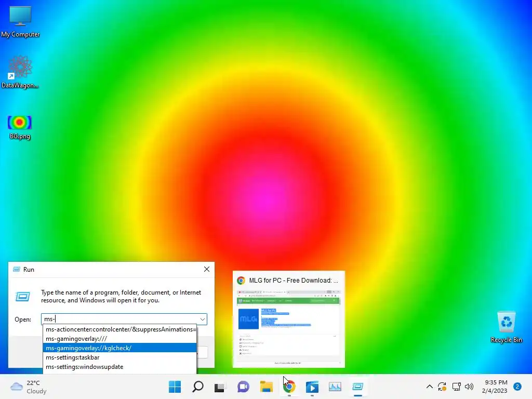Open taskbar Search magnifier

click(198, 387)
